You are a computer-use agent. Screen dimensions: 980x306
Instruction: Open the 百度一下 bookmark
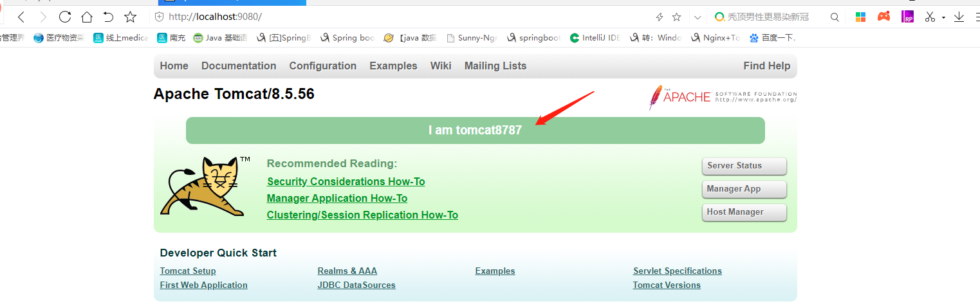(772, 38)
